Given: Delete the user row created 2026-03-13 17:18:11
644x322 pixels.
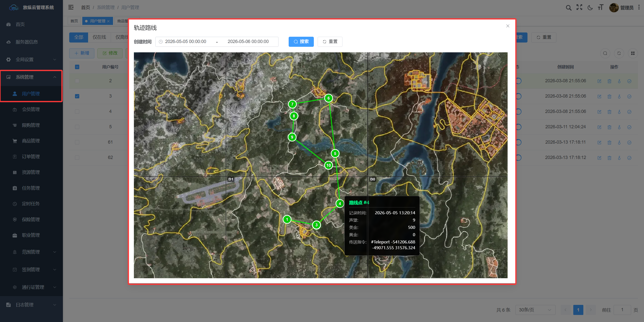Looking at the screenshot, I should tap(610, 143).
